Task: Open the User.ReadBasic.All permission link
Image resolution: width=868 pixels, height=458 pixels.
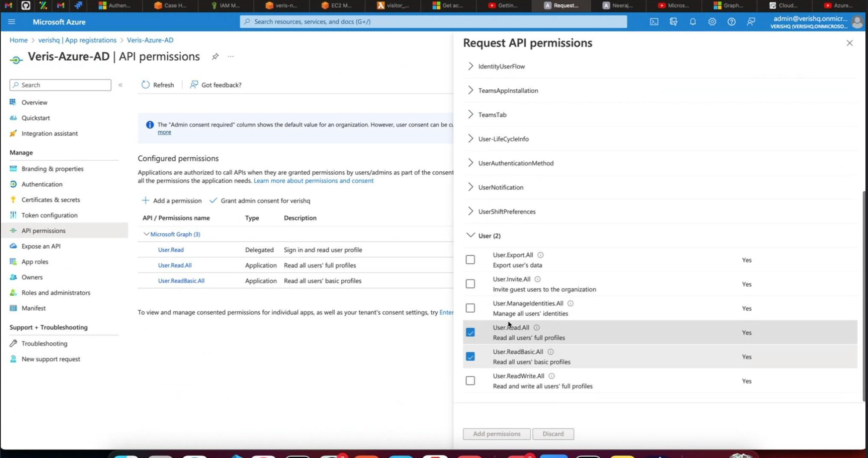Action: click(x=181, y=281)
